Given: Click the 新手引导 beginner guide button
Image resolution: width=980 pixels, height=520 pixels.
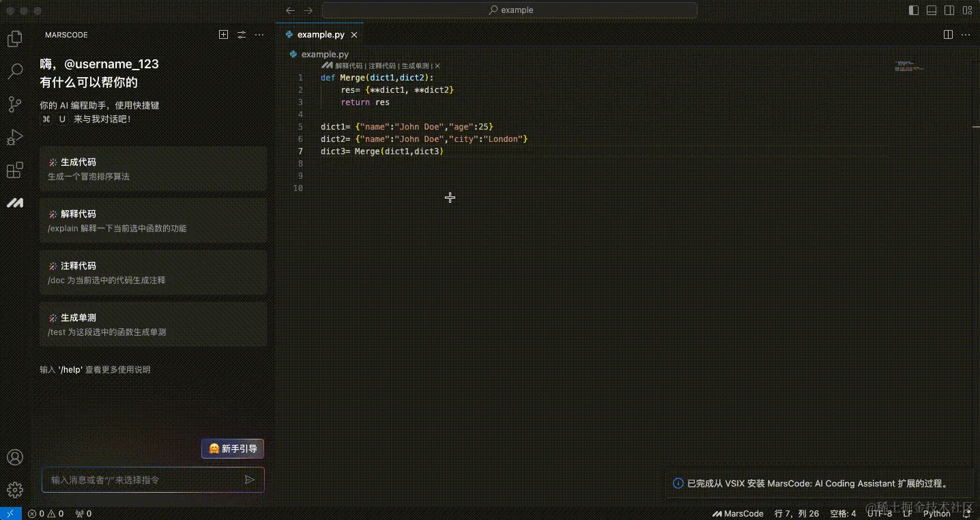Looking at the screenshot, I should (233, 448).
